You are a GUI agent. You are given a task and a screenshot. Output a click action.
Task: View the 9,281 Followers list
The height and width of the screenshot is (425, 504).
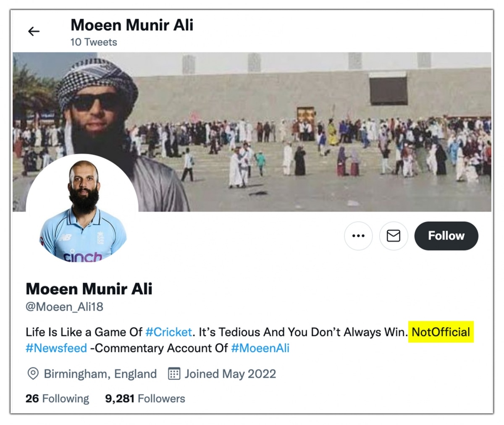tap(145, 399)
